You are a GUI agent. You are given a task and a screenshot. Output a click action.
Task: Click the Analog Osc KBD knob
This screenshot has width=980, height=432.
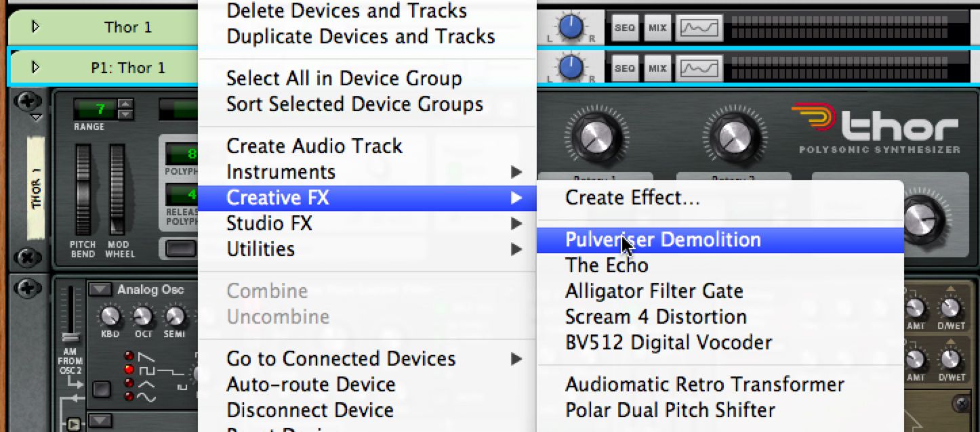(x=109, y=316)
